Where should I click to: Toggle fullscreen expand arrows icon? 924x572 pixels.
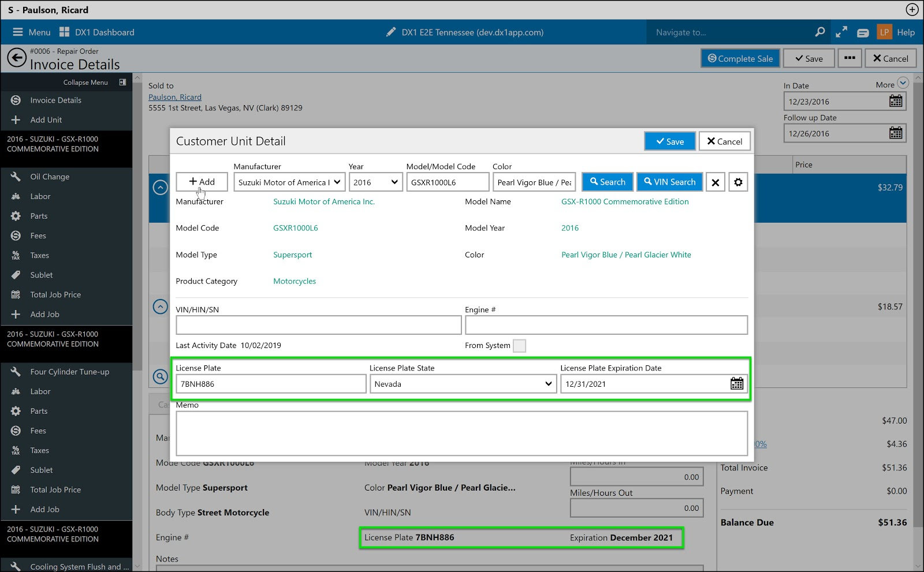[841, 32]
